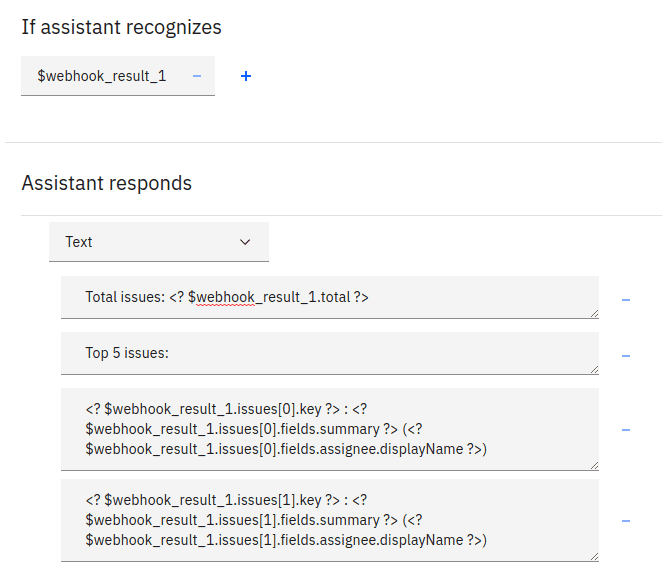Remove the 'Total issues' response row

pos(626,300)
